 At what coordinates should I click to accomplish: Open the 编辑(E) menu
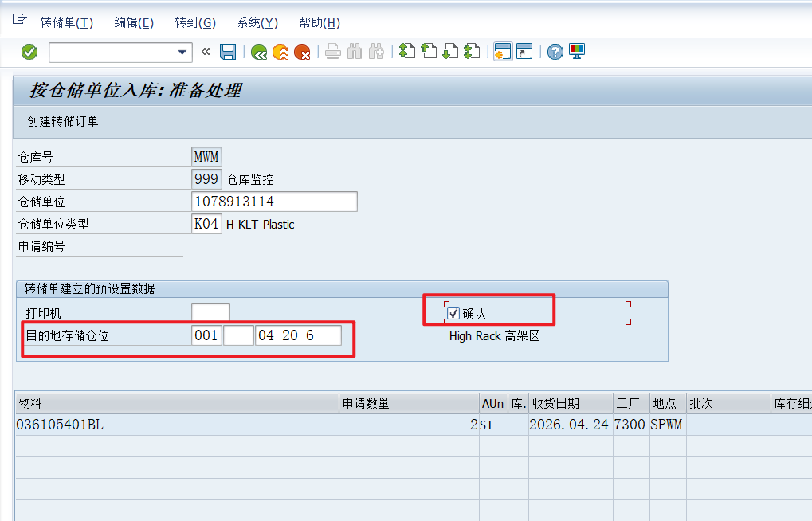[134, 23]
